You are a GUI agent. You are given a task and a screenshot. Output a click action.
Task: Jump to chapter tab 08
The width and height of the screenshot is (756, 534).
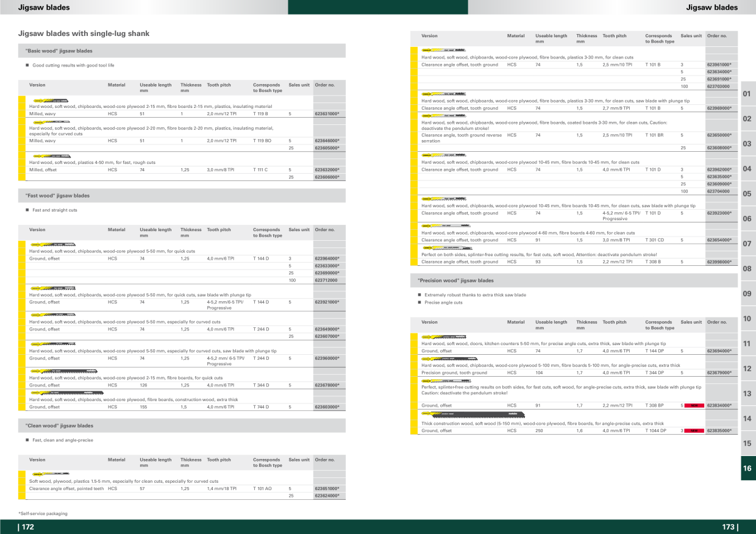pos(747,269)
